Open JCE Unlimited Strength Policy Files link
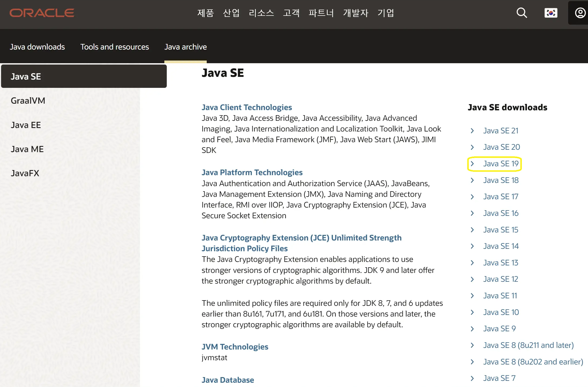The width and height of the screenshot is (588, 387). pos(302,243)
